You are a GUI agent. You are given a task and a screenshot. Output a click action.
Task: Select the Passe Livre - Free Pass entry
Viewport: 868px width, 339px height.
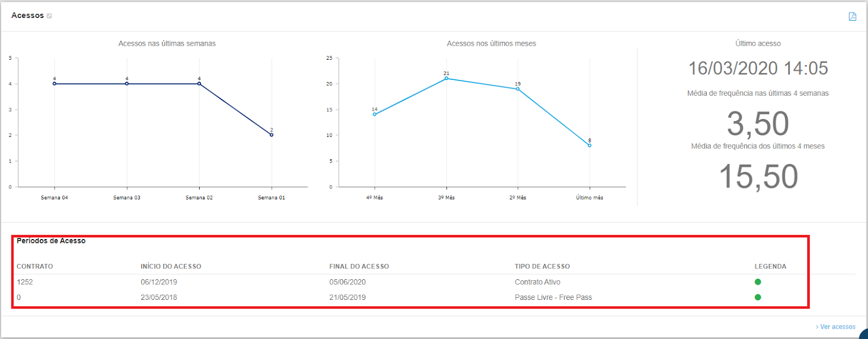click(x=553, y=297)
